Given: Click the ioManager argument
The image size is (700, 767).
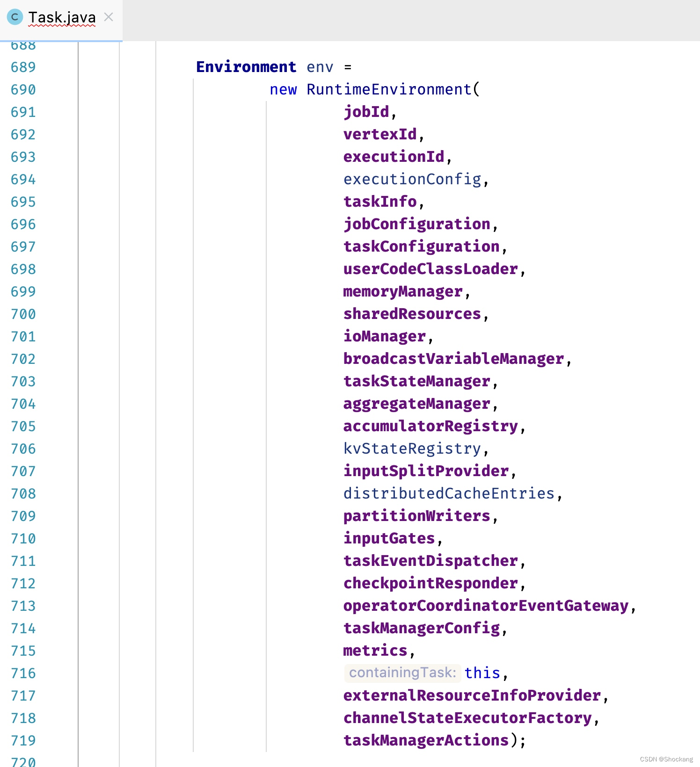Looking at the screenshot, I should pos(385,337).
